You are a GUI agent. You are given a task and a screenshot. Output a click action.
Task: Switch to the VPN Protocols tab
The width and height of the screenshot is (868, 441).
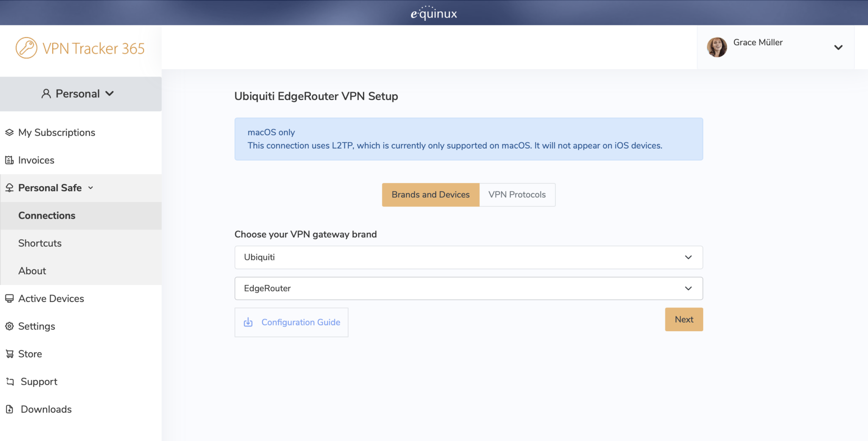coord(517,195)
